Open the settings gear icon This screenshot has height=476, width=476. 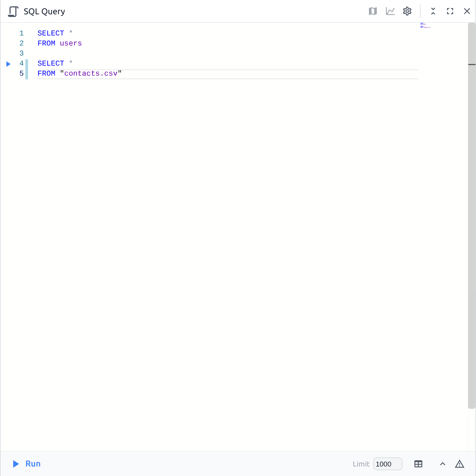407,11
